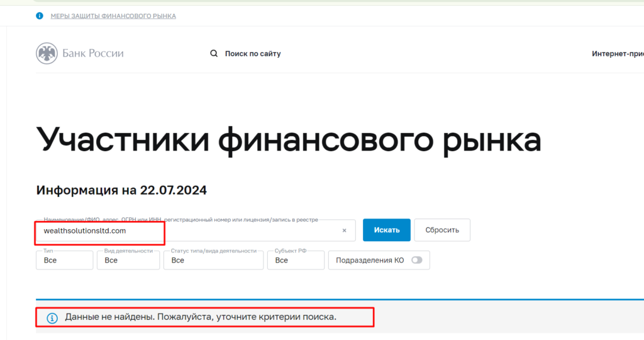Click the info icon in the no-data message
Image resolution: width=644 pixels, height=340 pixels.
(52, 318)
